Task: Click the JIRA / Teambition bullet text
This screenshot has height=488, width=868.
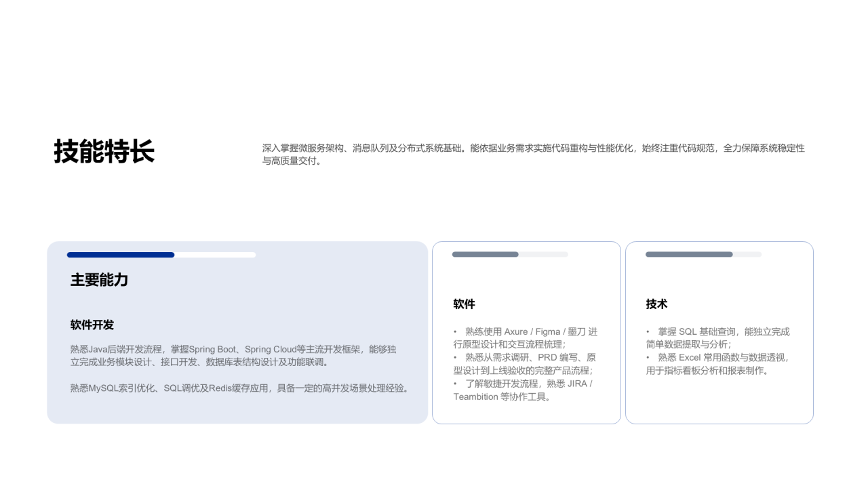Action: (524, 390)
